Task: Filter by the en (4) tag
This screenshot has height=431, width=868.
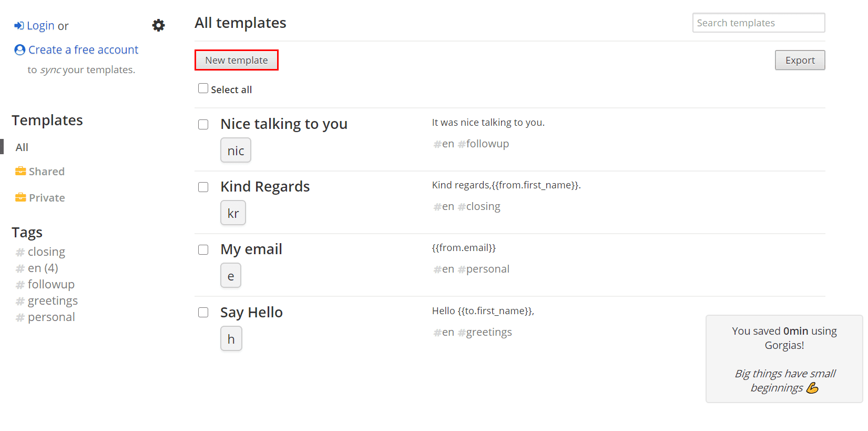Action: pos(43,268)
